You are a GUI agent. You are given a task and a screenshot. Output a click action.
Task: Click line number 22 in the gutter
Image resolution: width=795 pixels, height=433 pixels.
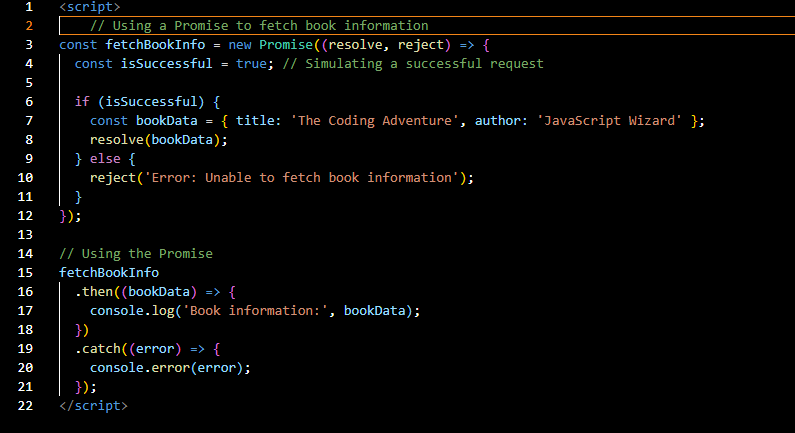tap(25, 406)
